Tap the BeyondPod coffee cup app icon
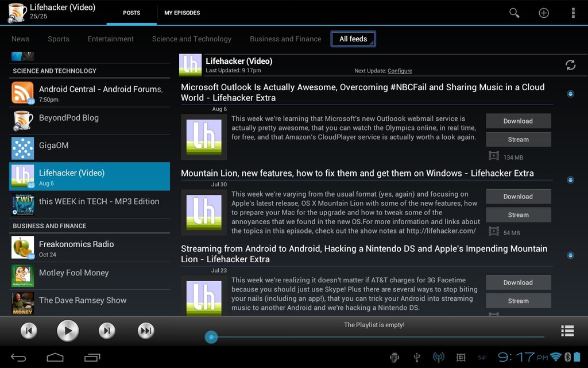Screen dimensions: 588x368 point(17,13)
